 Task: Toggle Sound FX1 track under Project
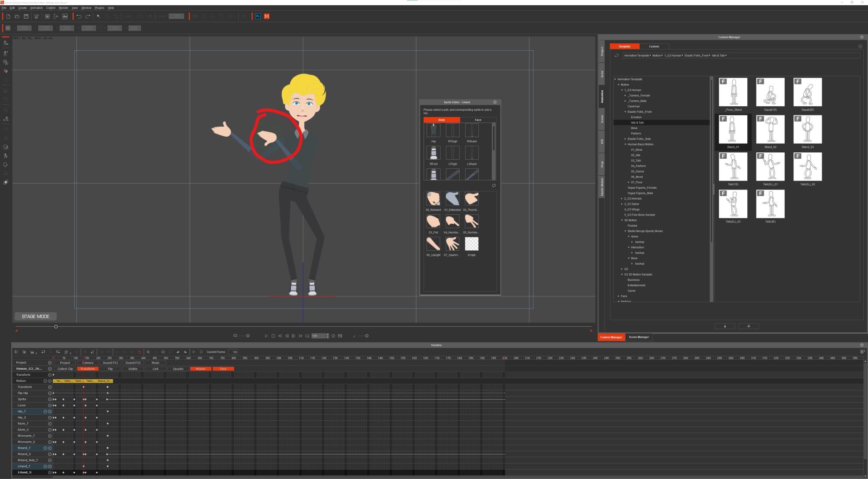pos(110,363)
